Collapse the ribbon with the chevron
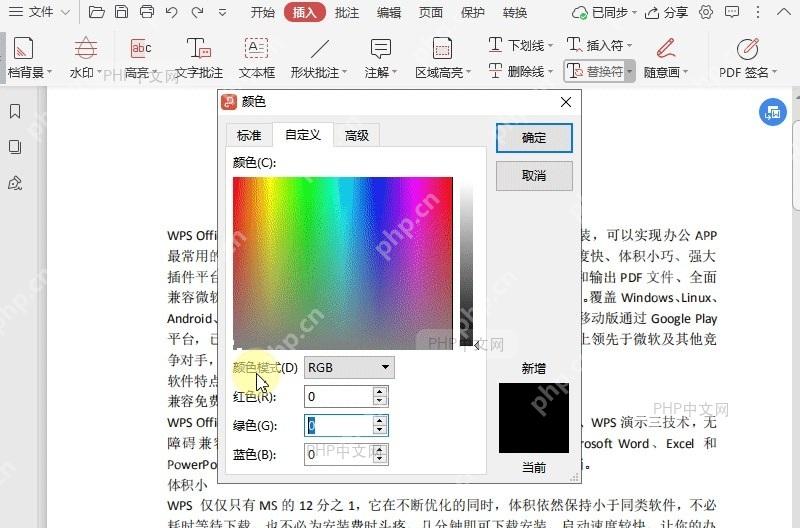The image size is (800, 528). pyautogui.click(x=784, y=12)
